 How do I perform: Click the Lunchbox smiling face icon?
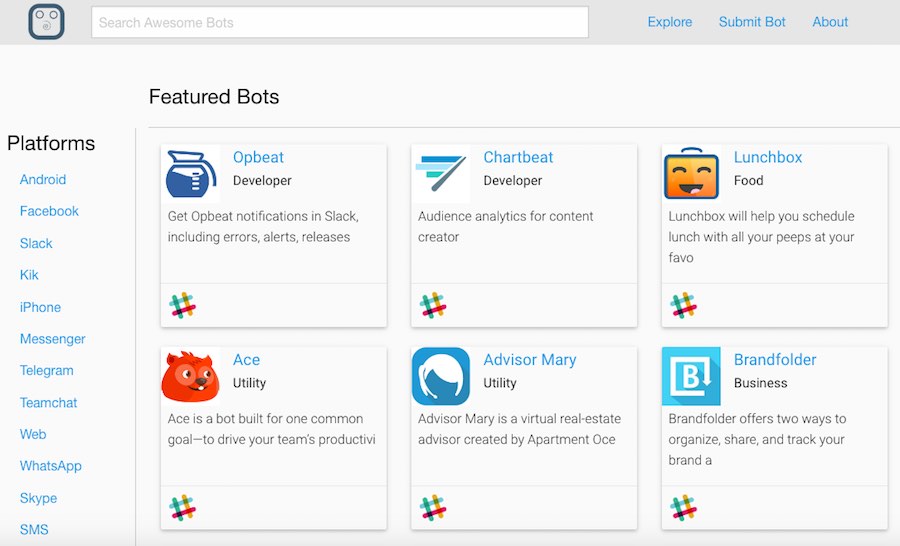point(691,174)
